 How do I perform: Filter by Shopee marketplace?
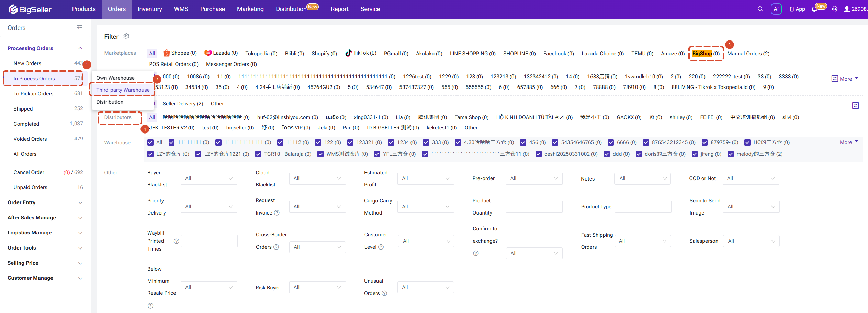pos(180,53)
